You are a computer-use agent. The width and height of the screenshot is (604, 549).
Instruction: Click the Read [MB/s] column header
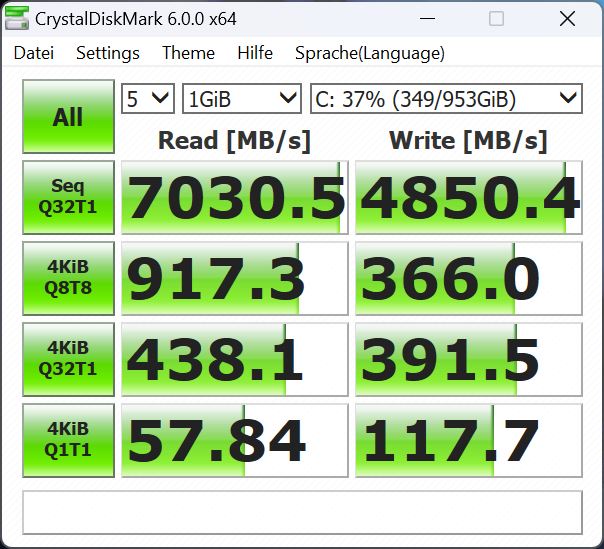pos(234,141)
